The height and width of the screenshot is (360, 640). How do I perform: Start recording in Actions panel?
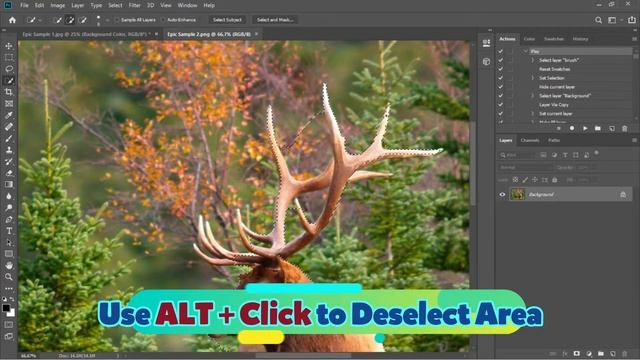click(572, 129)
